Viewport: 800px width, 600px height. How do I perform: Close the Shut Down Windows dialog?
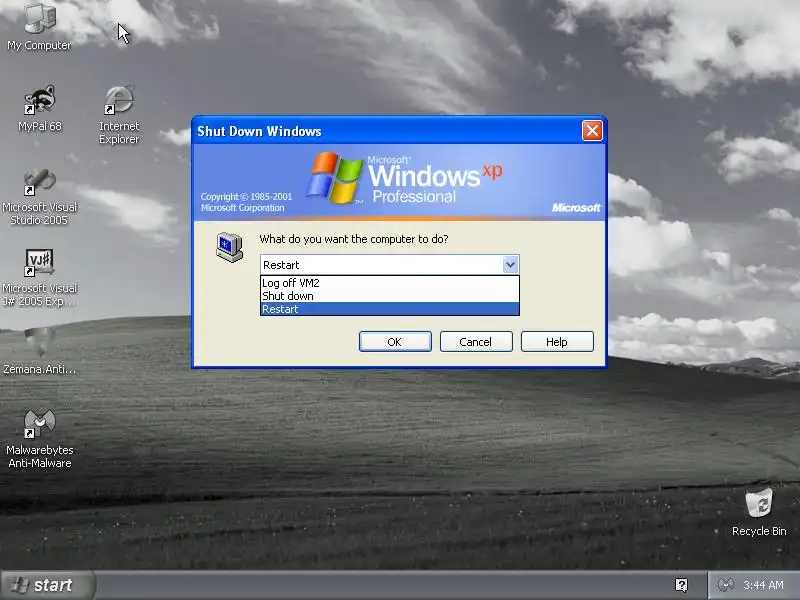pyautogui.click(x=592, y=131)
